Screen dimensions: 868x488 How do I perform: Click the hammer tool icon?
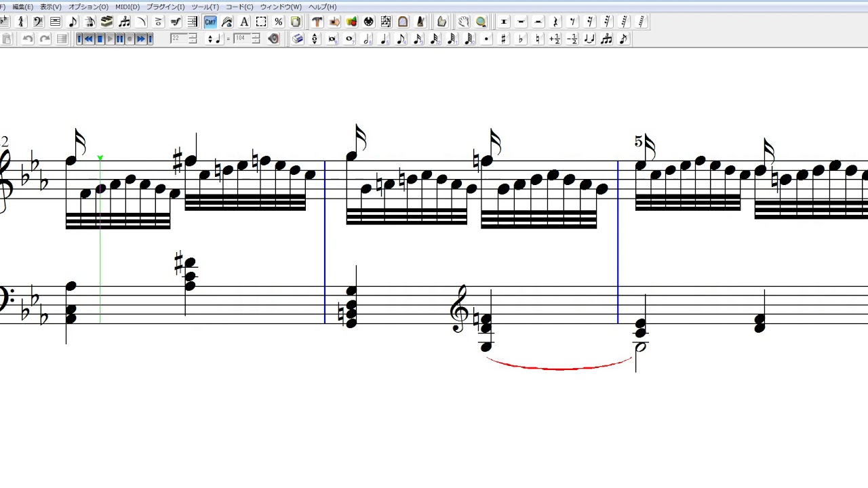[x=317, y=22]
